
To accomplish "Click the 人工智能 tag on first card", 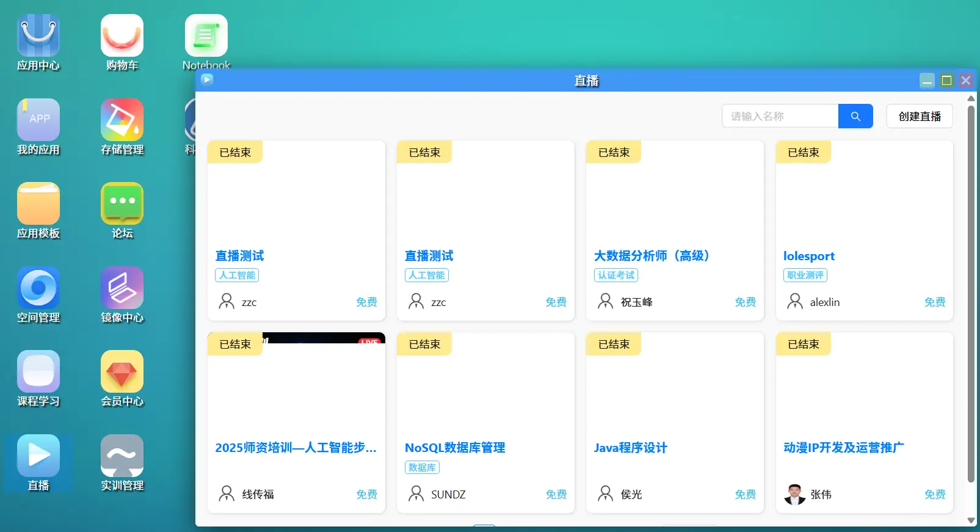I will [237, 275].
